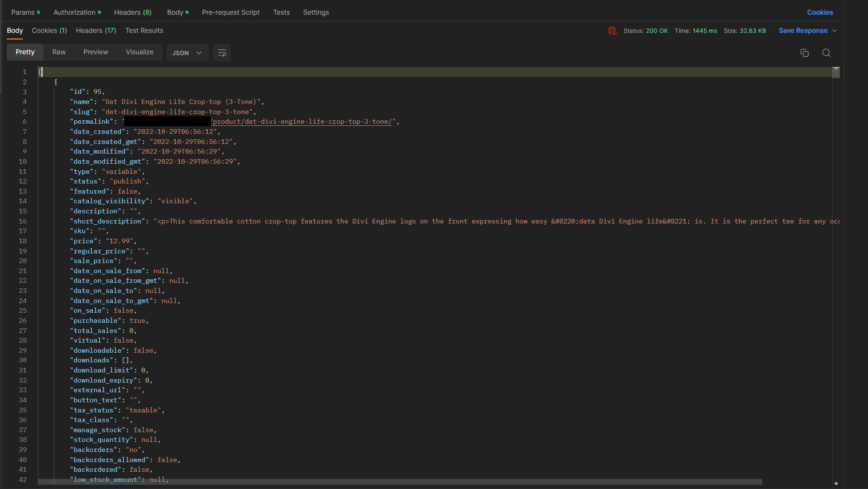Click the "type": "variable" line
Screen dimensions: 868x489
tap(107, 172)
